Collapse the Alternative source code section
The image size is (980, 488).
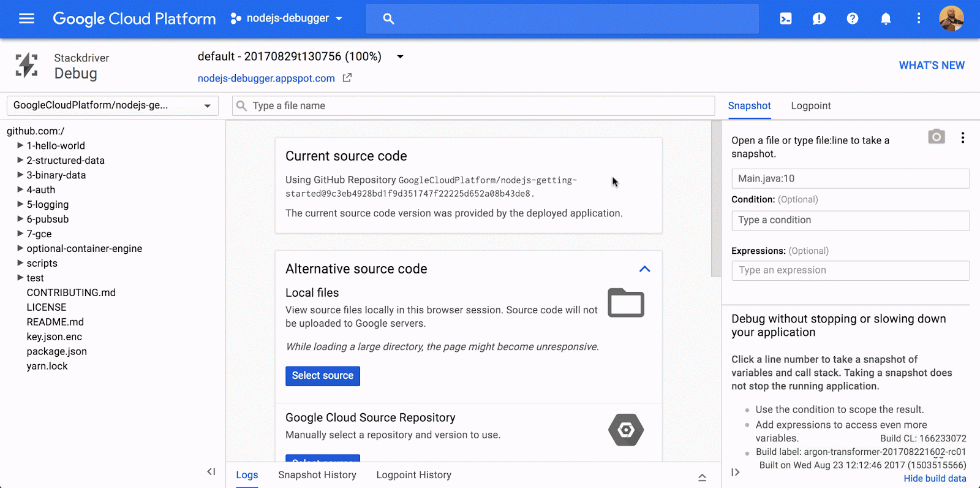pyautogui.click(x=644, y=269)
